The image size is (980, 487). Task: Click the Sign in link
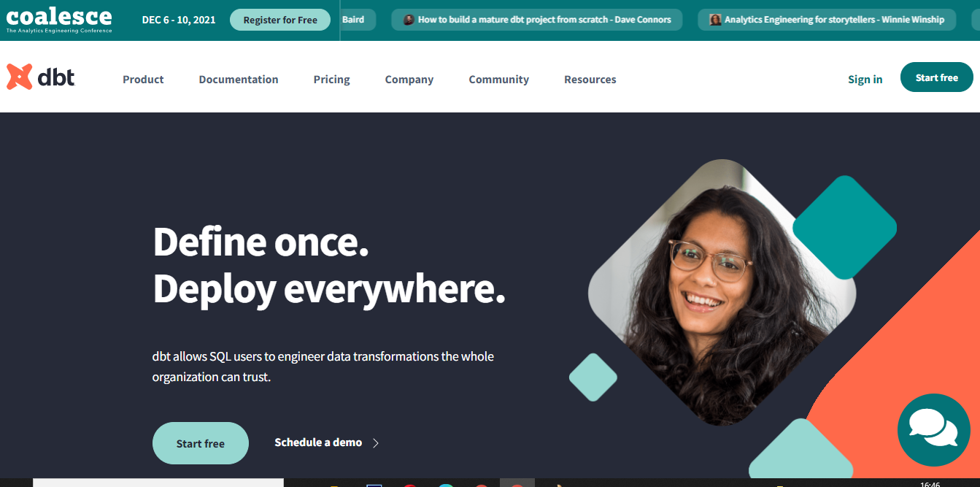pyautogui.click(x=865, y=80)
